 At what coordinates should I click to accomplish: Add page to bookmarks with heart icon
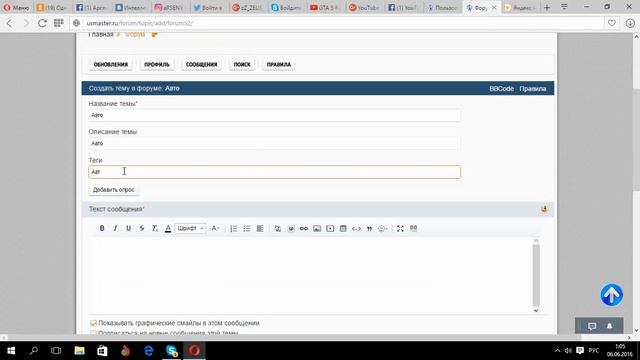click(611, 23)
